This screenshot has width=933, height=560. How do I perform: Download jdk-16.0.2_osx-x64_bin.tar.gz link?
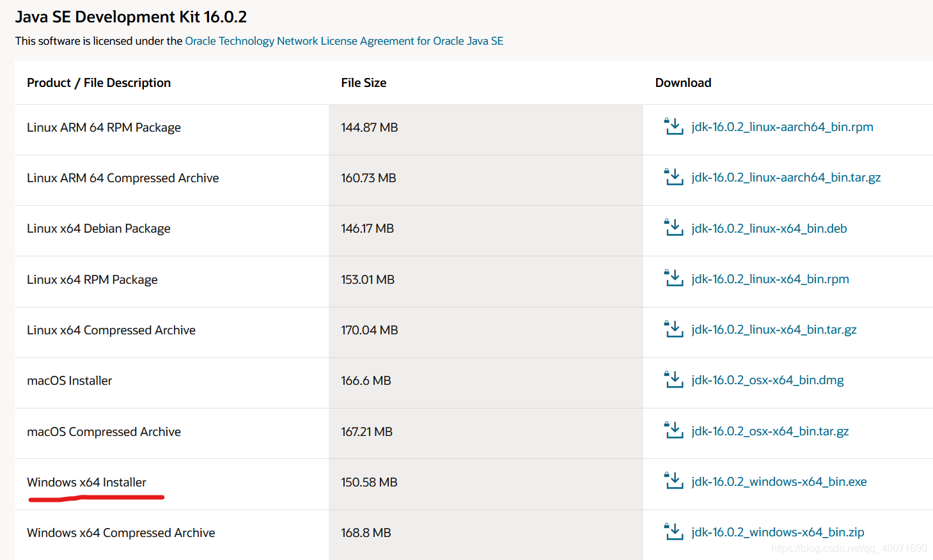(x=770, y=431)
